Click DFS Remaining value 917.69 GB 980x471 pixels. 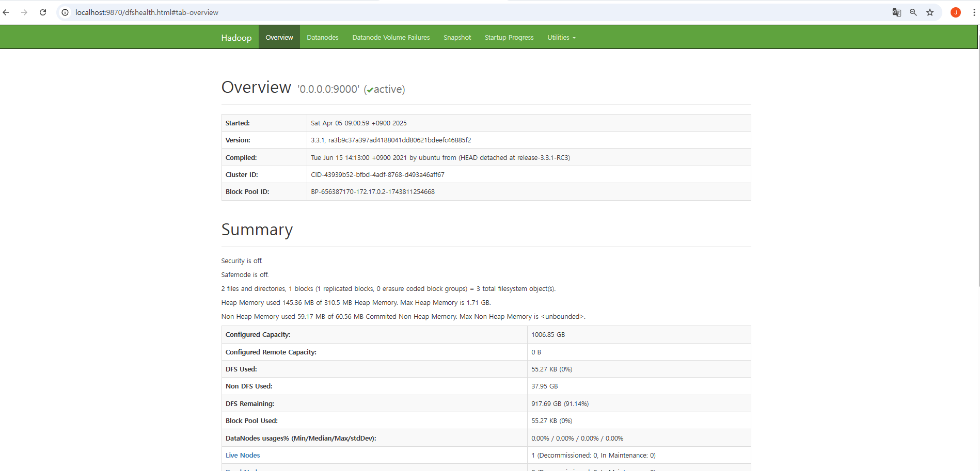[560, 403]
